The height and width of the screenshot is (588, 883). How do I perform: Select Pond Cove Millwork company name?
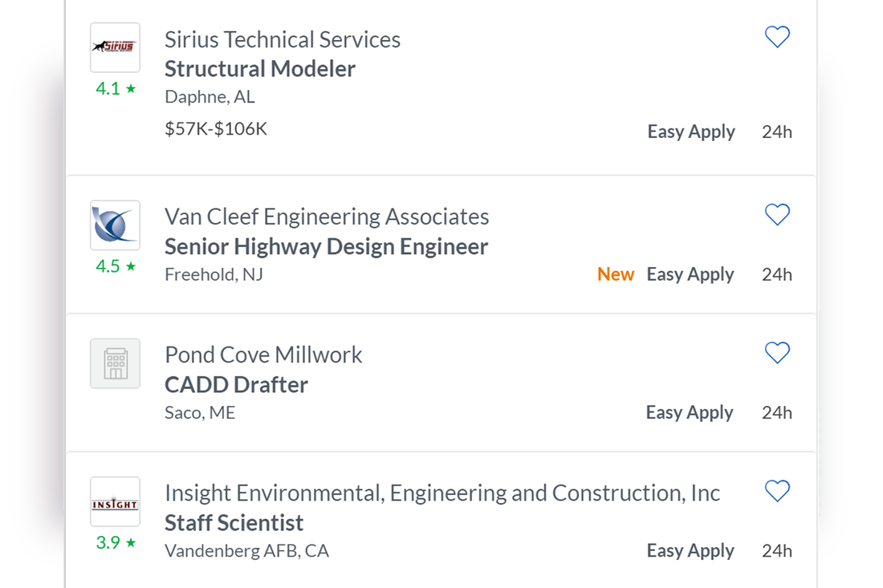pyautogui.click(x=263, y=355)
